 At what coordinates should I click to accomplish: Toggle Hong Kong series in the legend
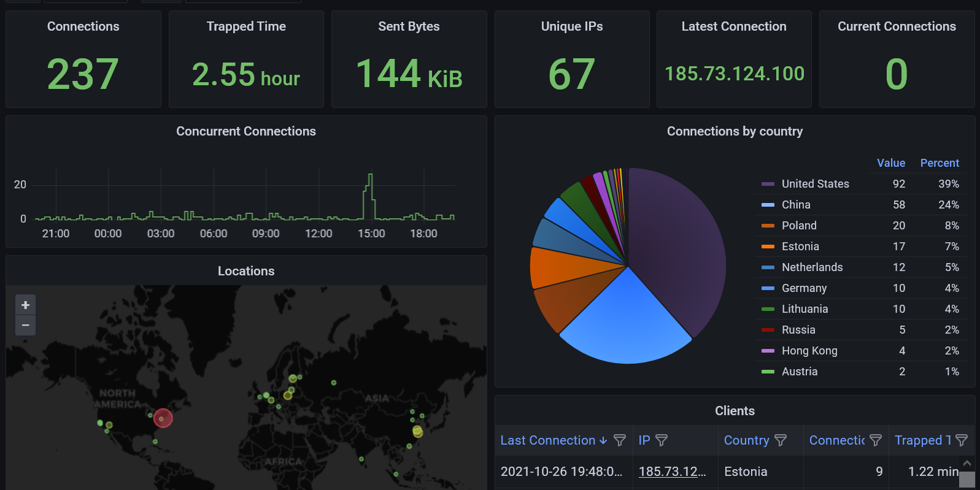point(809,351)
